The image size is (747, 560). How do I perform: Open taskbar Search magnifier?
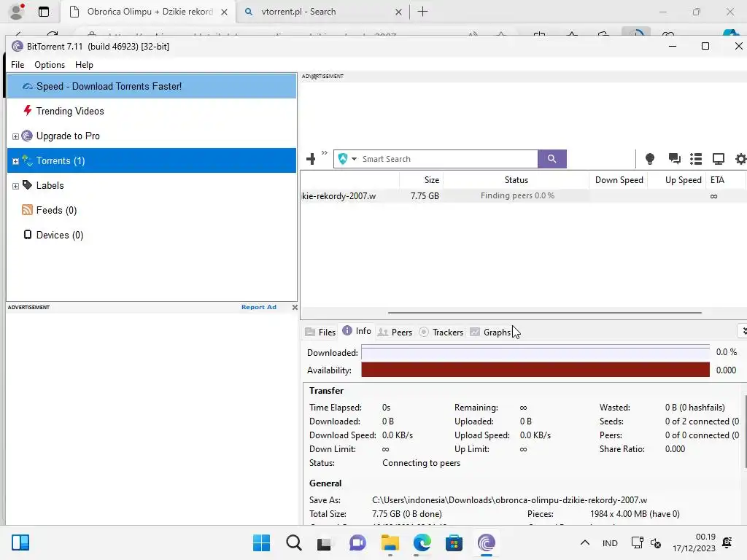click(x=293, y=542)
